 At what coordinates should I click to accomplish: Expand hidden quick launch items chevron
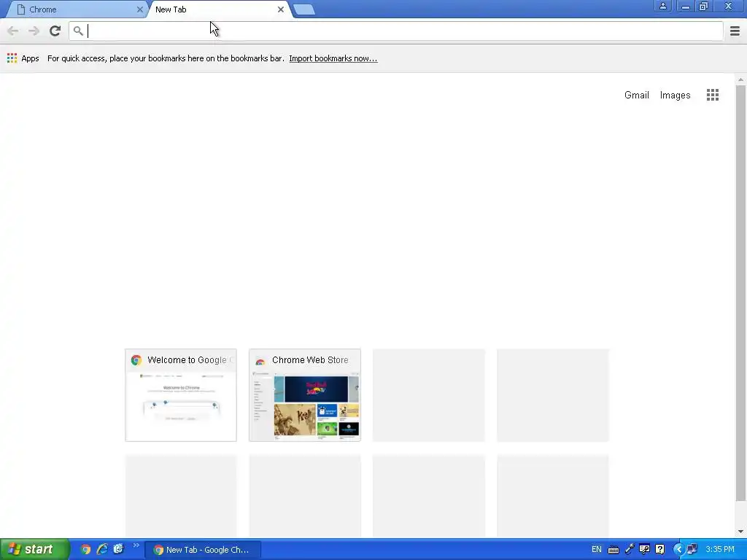pos(136,545)
